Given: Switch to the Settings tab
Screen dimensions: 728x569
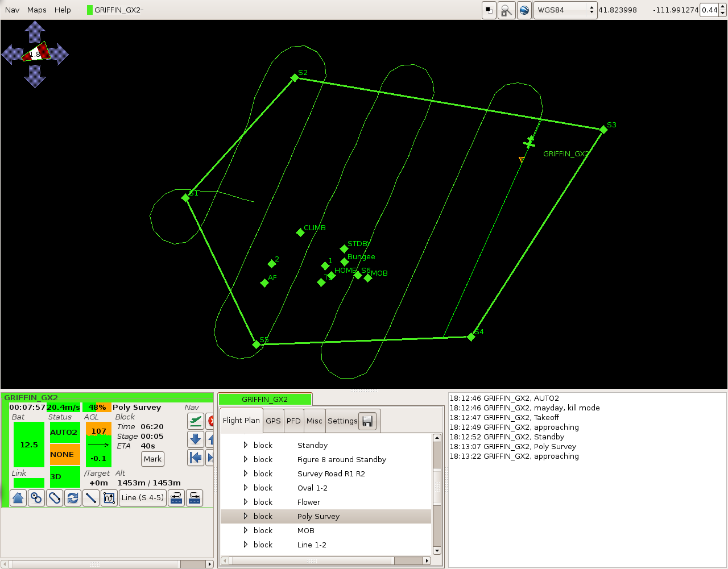Looking at the screenshot, I should (342, 421).
